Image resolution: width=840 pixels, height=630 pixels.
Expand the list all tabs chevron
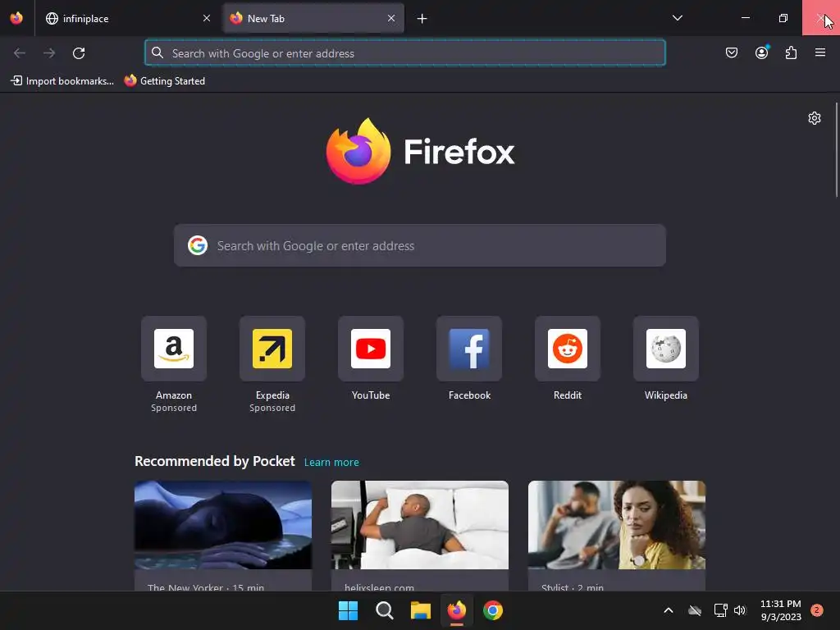(677, 18)
